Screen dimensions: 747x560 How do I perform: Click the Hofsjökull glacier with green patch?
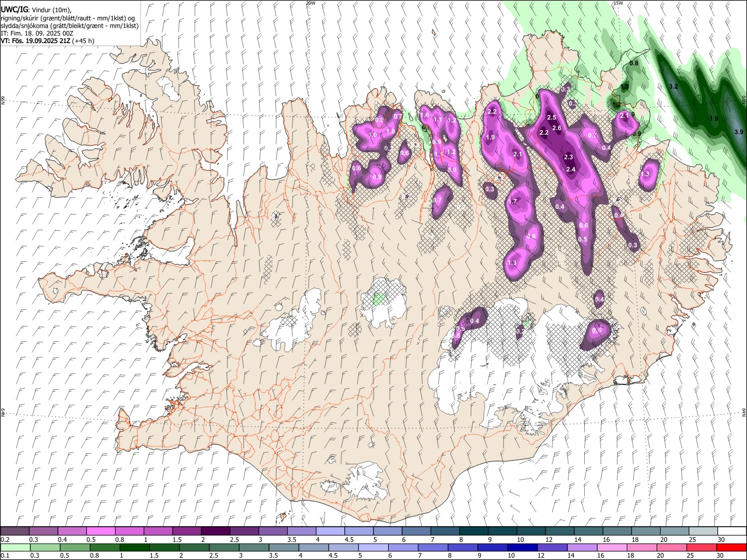tap(383, 302)
